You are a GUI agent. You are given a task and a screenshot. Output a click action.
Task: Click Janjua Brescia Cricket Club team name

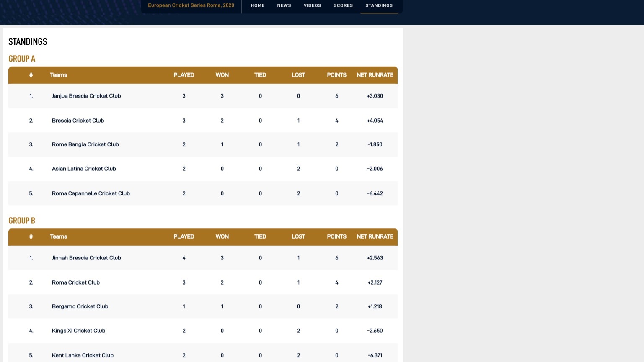pos(86,96)
